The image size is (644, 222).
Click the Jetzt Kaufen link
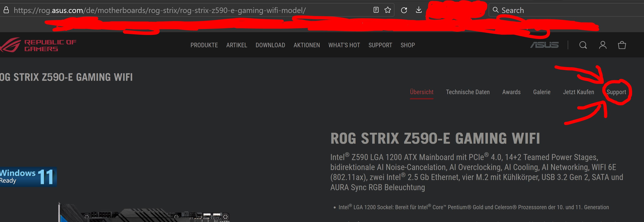click(578, 92)
